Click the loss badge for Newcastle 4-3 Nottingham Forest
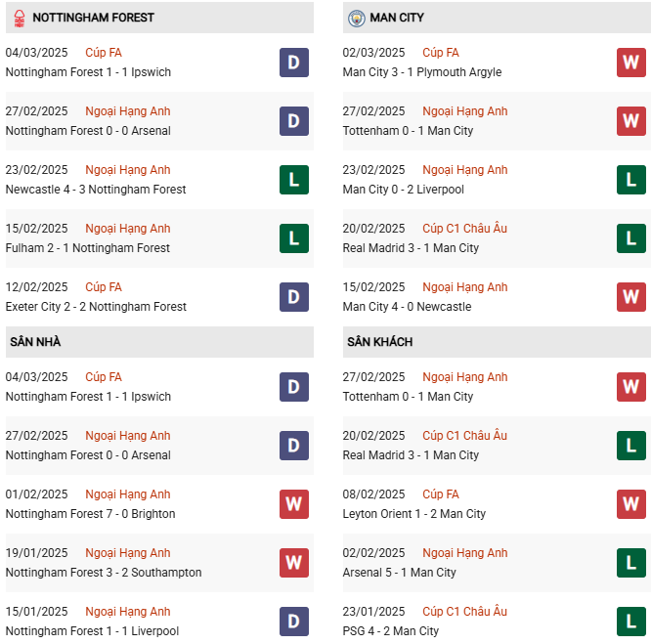 (293, 180)
